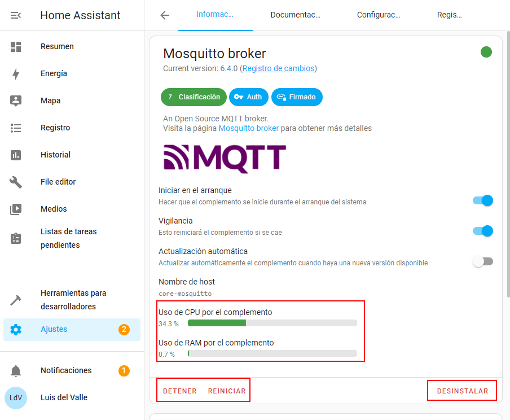
Task: Open Resumen dashboard icon
Action: 16,47
